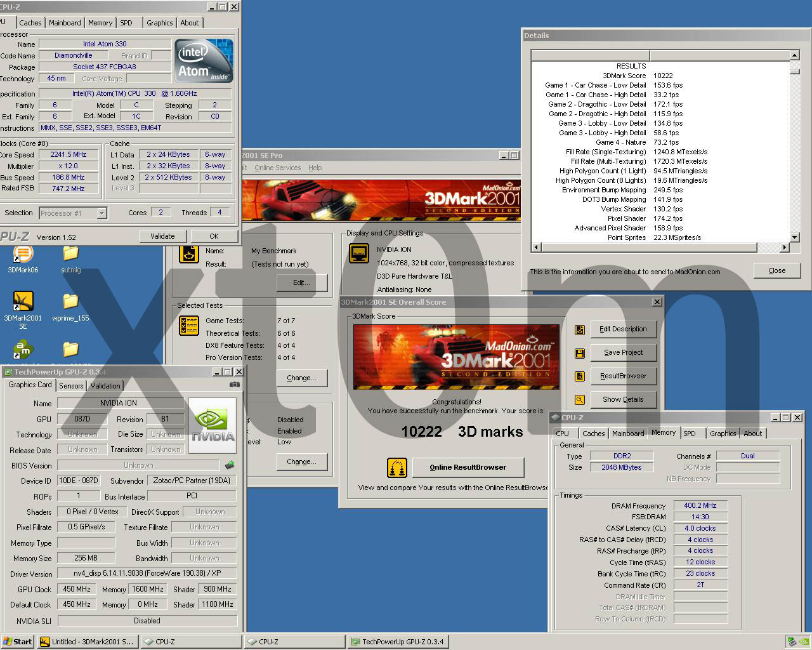
Task: Click the Display and CPU Settings monitor icon
Action: (x=359, y=253)
